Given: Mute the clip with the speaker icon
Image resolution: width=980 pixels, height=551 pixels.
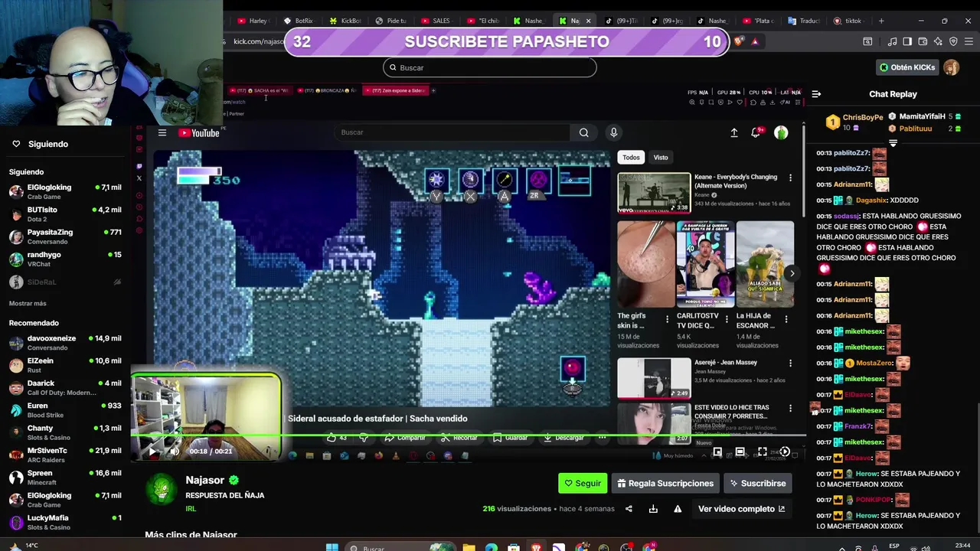Looking at the screenshot, I should [x=174, y=452].
